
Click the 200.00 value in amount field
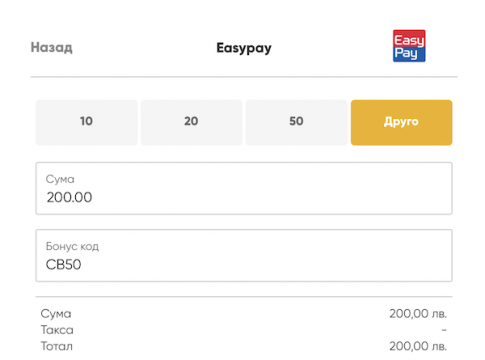[x=69, y=197]
